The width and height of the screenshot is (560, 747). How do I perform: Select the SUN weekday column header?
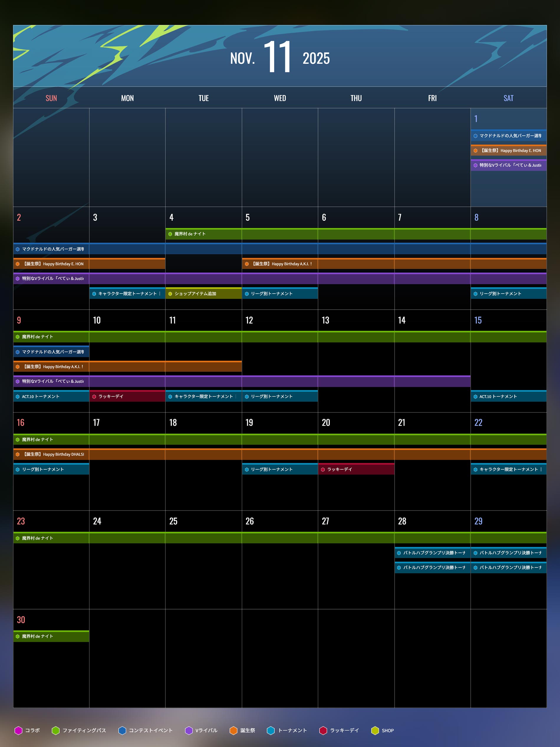click(x=51, y=98)
